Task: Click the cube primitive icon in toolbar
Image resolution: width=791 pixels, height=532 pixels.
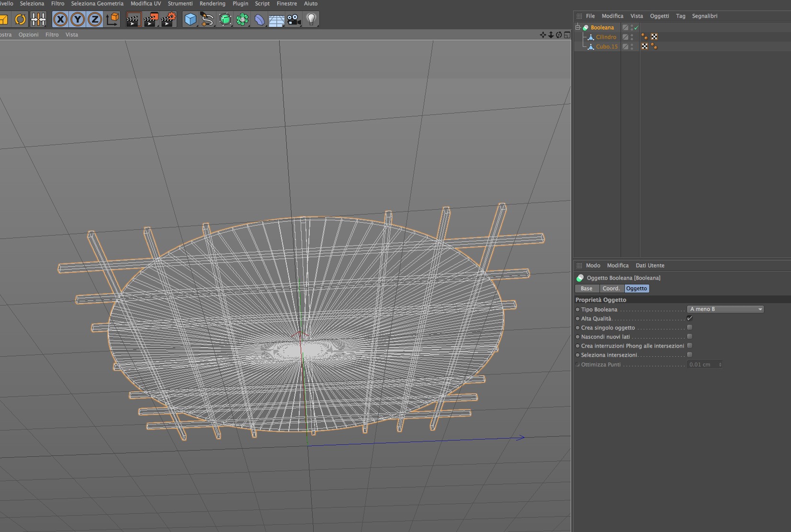Action: 191,20
